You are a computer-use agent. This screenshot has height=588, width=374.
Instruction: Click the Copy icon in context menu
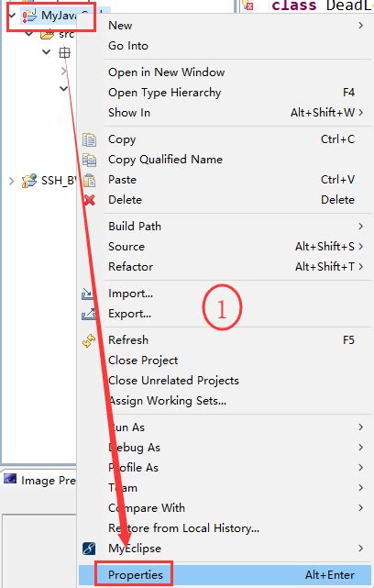[x=89, y=139]
